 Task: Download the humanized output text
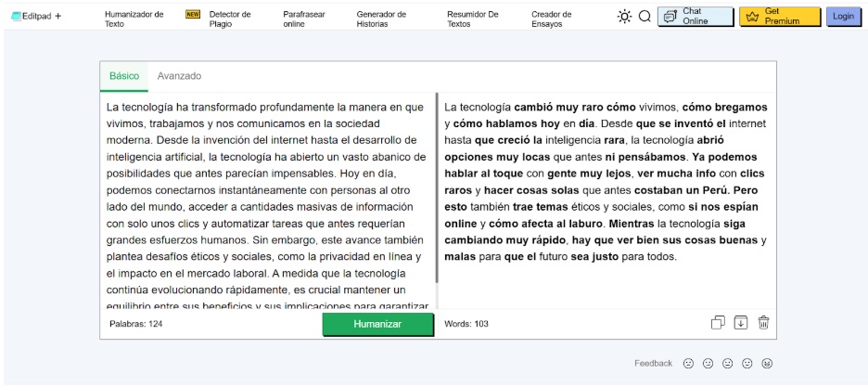pos(740,323)
